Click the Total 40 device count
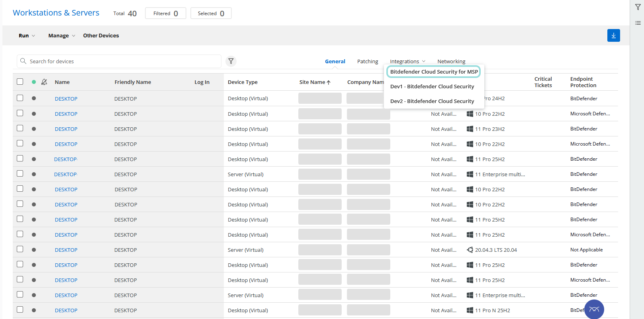The image size is (644, 319). (x=125, y=13)
